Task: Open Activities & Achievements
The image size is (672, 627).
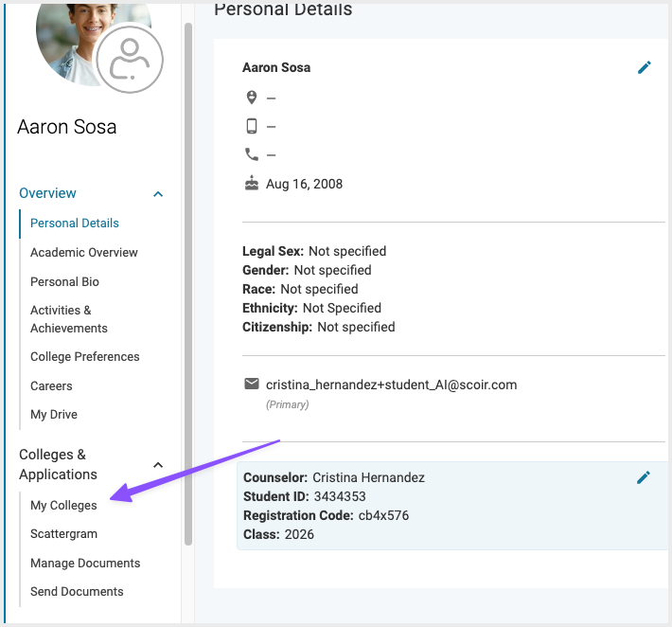Action: point(69,319)
